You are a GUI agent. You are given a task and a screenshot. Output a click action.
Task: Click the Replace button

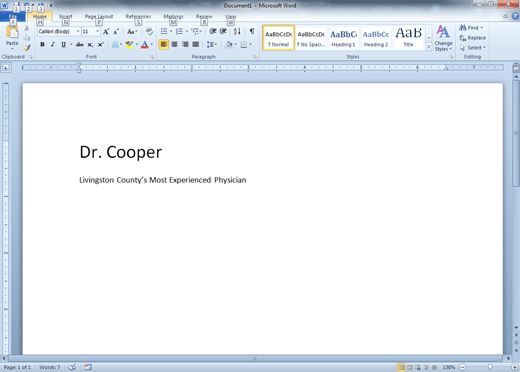tap(473, 38)
